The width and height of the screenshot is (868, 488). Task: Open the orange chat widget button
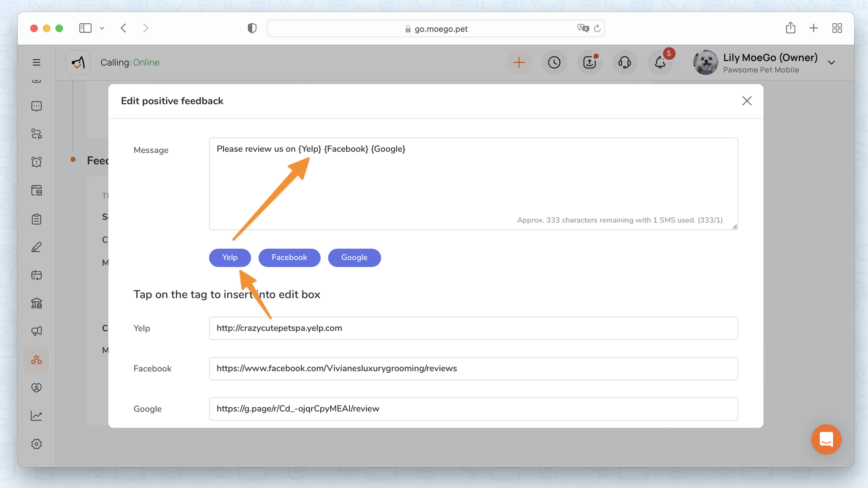pyautogui.click(x=826, y=439)
